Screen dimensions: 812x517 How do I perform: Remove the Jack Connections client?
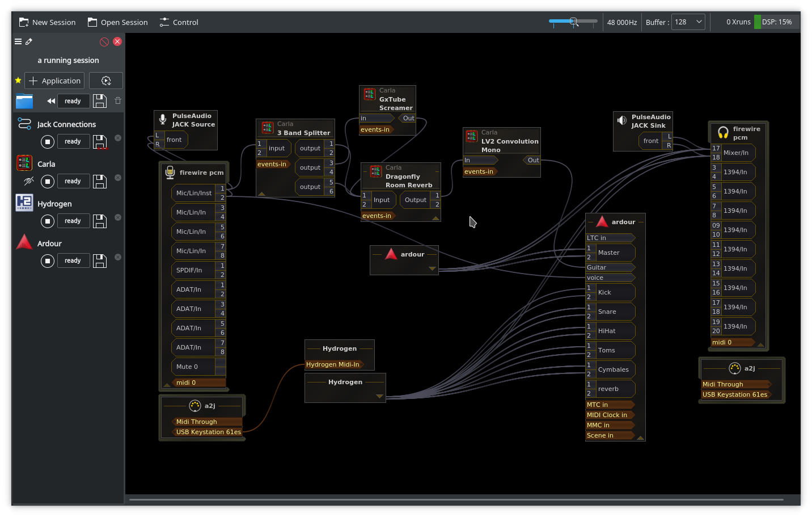118,138
